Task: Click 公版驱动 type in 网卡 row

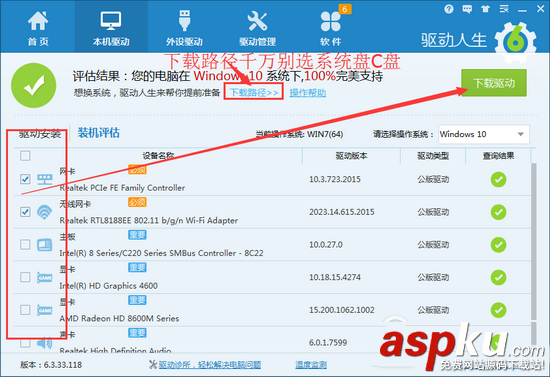Action: pos(433,180)
